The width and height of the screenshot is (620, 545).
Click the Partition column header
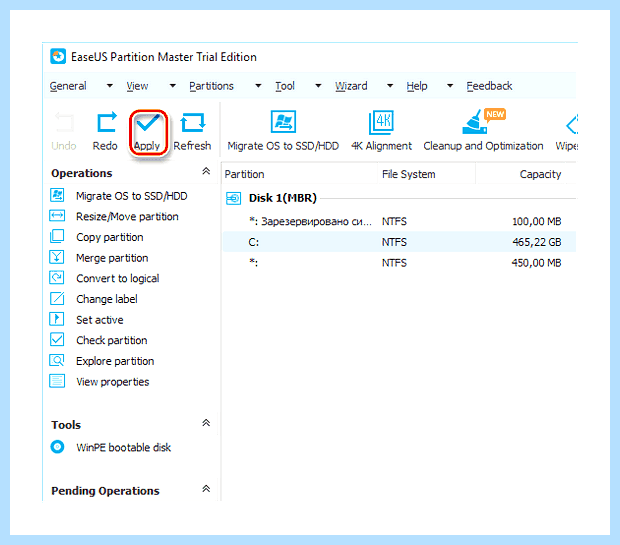(x=300, y=174)
